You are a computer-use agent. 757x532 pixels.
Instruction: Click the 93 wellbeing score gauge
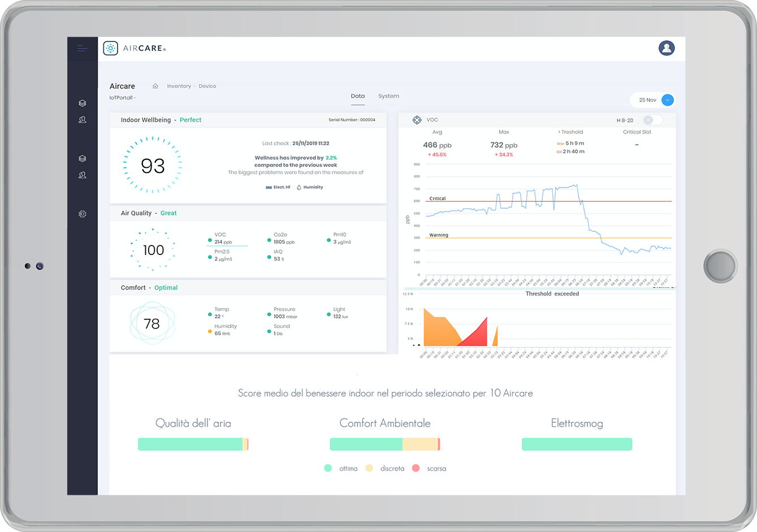pos(153,165)
